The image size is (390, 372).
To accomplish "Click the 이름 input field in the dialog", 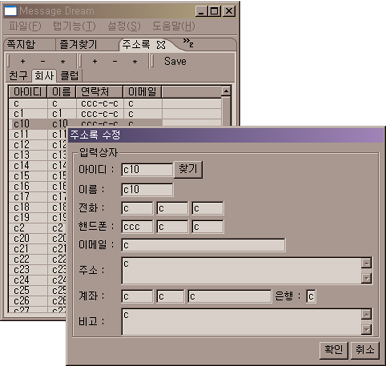I will [147, 190].
